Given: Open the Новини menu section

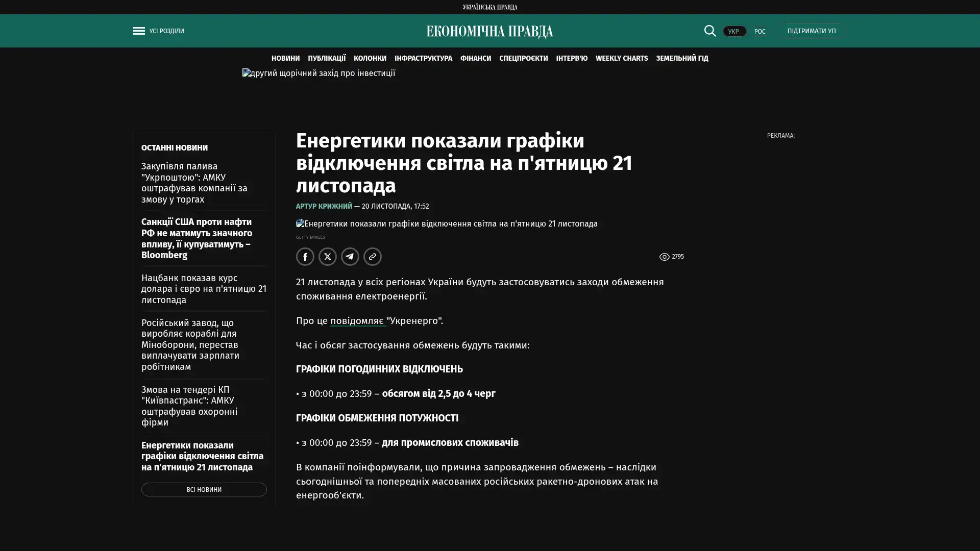Looking at the screenshot, I should [285, 58].
